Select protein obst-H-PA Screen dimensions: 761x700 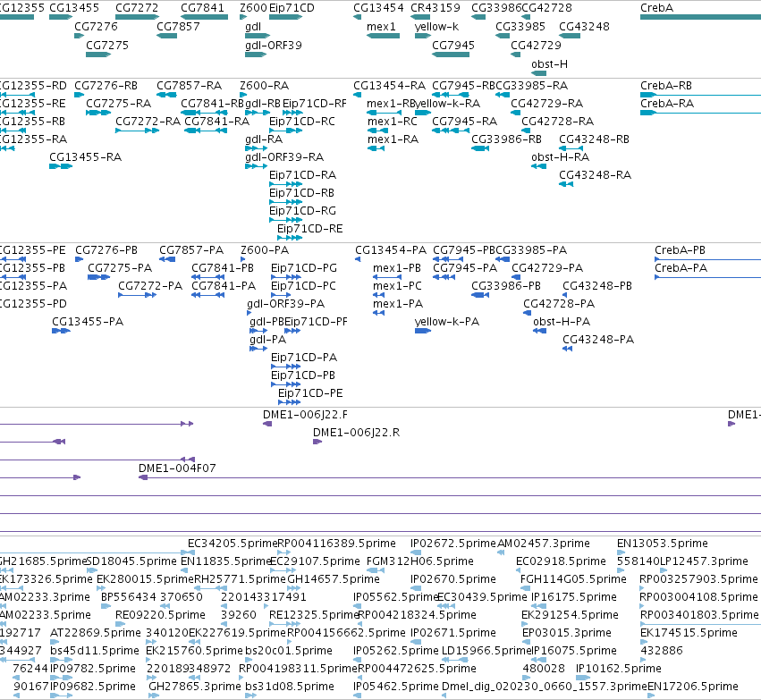point(562,322)
